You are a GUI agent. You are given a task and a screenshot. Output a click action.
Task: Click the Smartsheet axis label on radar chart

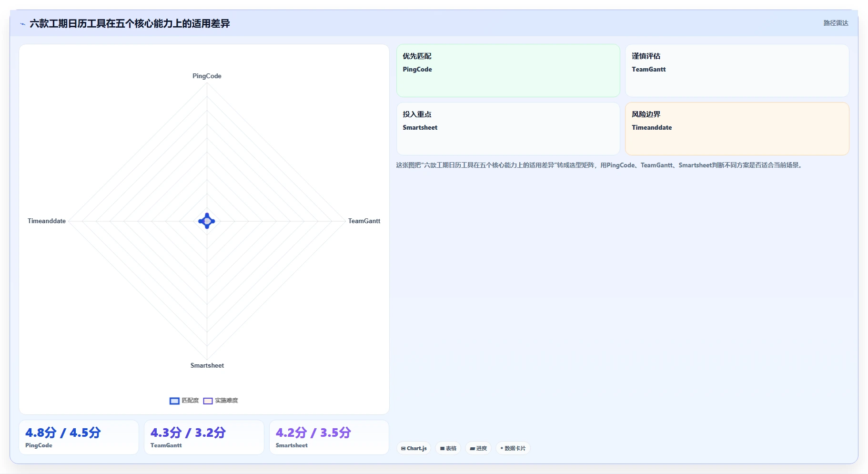[207, 365]
